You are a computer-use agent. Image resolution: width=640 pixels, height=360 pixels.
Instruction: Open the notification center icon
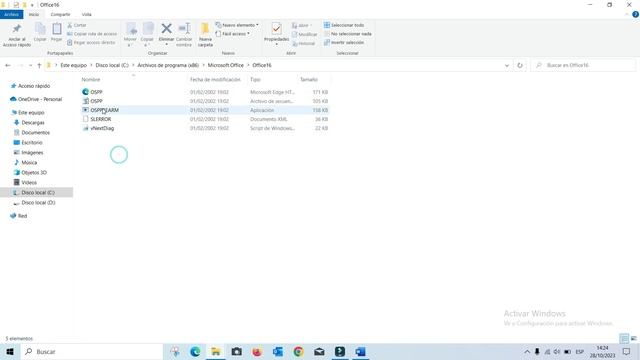click(x=627, y=351)
